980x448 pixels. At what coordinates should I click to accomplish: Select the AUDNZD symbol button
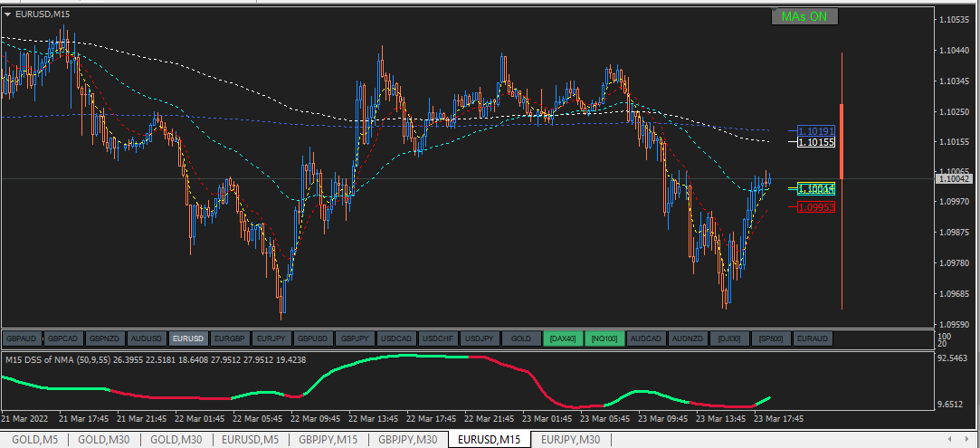click(x=688, y=338)
